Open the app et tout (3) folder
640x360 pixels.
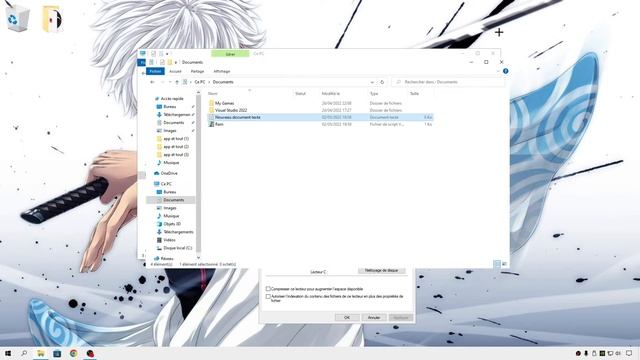click(176, 155)
